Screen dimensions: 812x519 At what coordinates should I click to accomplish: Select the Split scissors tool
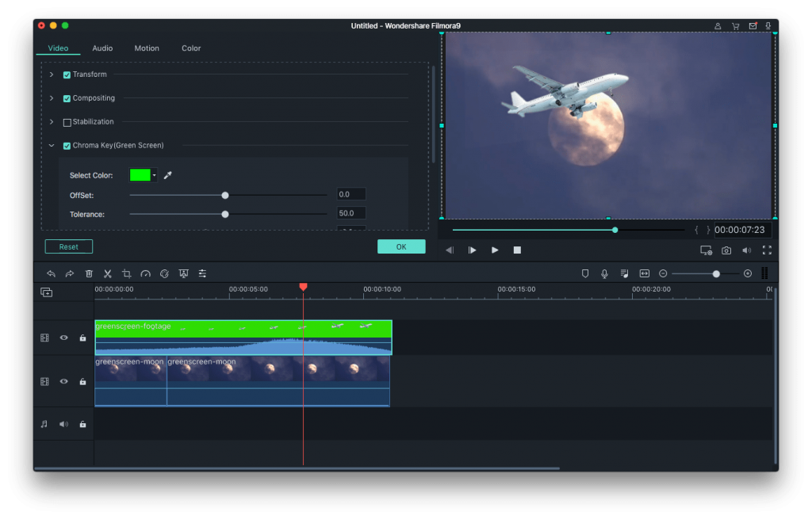108,273
